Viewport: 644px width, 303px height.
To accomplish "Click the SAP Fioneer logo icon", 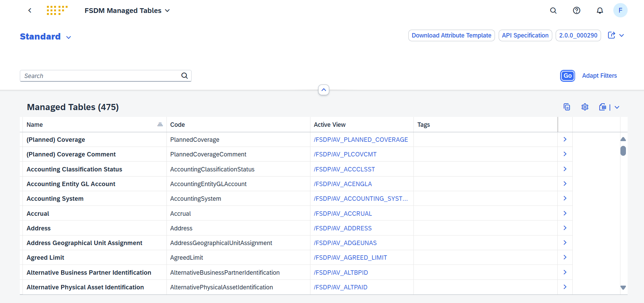I will pos(57,11).
